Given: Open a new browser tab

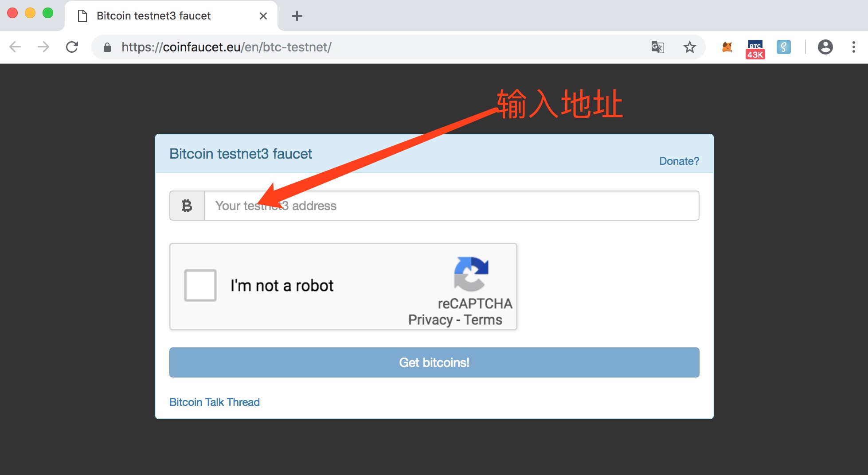Looking at the screenshot, I should [297, 16].
